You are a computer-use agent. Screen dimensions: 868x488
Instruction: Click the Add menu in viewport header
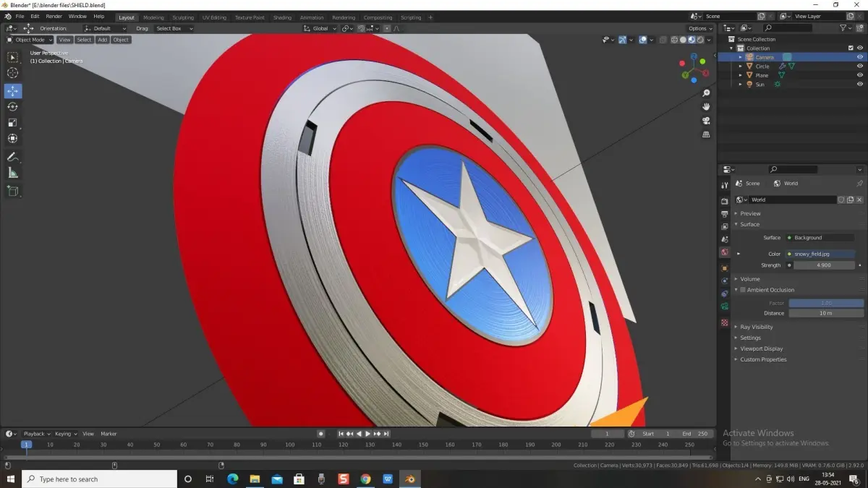coord(102,40)
